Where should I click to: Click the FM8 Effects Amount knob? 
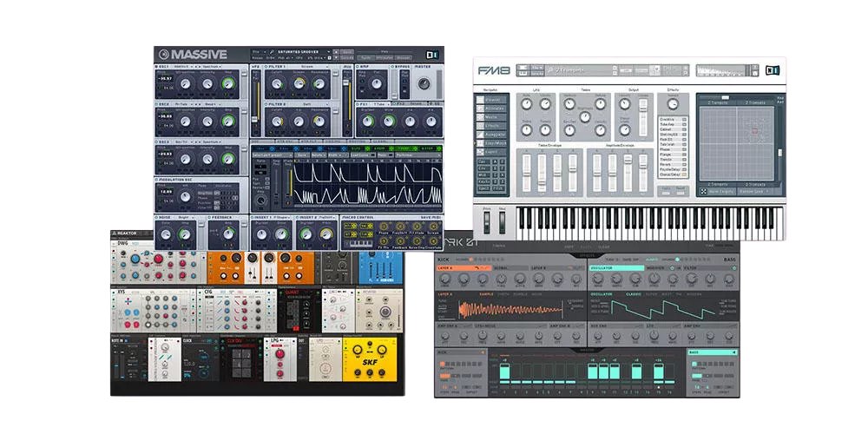[673, 104]
